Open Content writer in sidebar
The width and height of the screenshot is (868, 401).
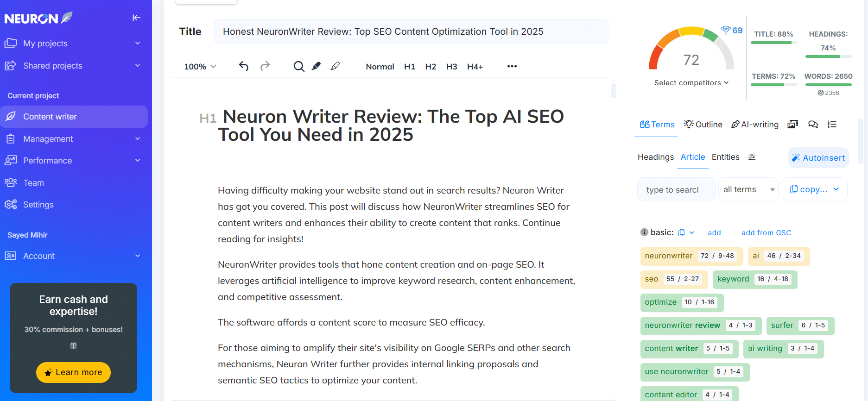click(74, 117)
